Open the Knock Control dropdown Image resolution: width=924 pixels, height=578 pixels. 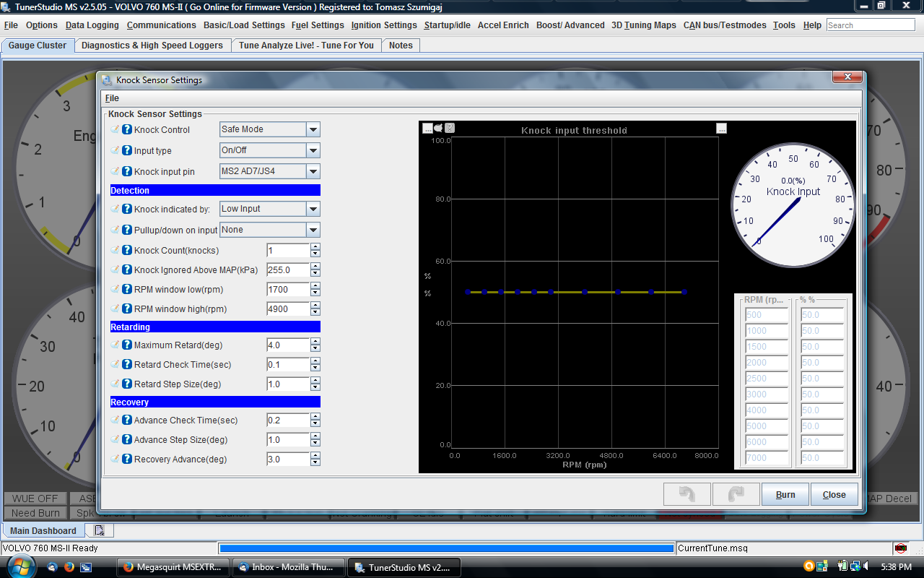click(x=313, y=130)
